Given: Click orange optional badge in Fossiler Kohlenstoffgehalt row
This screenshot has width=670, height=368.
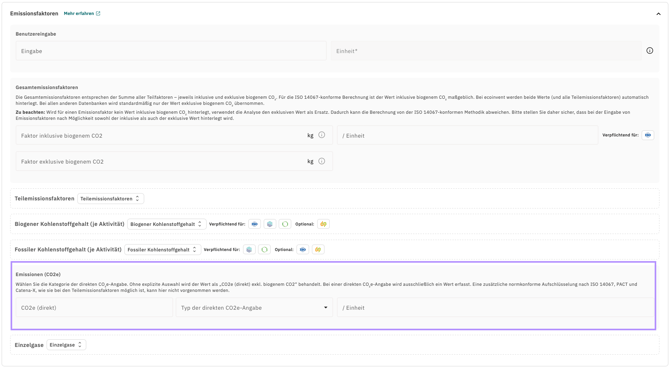Looking at the screenshot, I should (x=318, y=250).
